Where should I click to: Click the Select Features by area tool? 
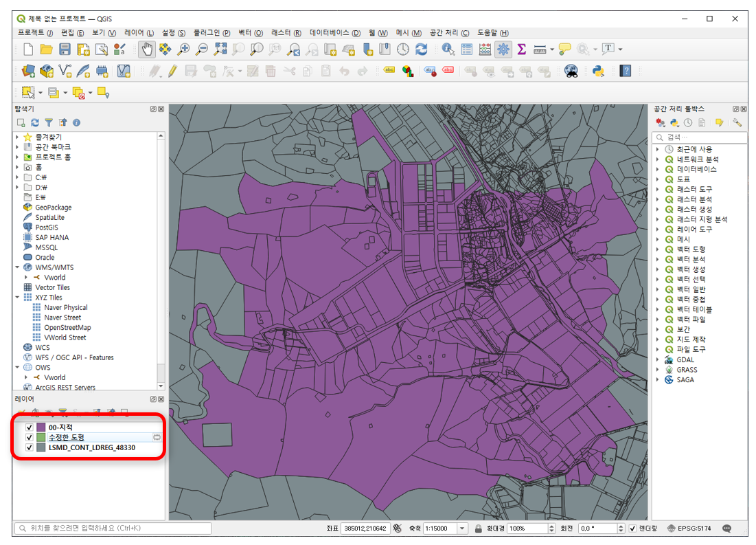pos(28,92)
